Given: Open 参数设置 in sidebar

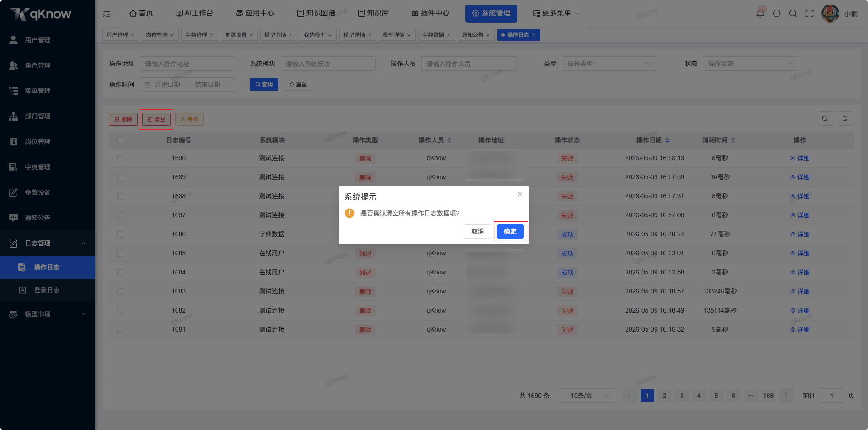Looking at the screenshot, I should 48,192.
